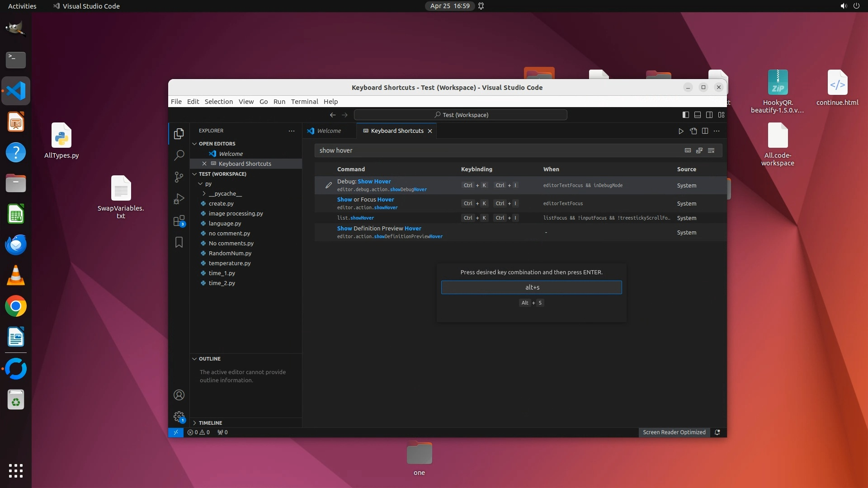Click the Record Keys icon in search box
Screen dimensions: 868x488
(x=688, y=150)
